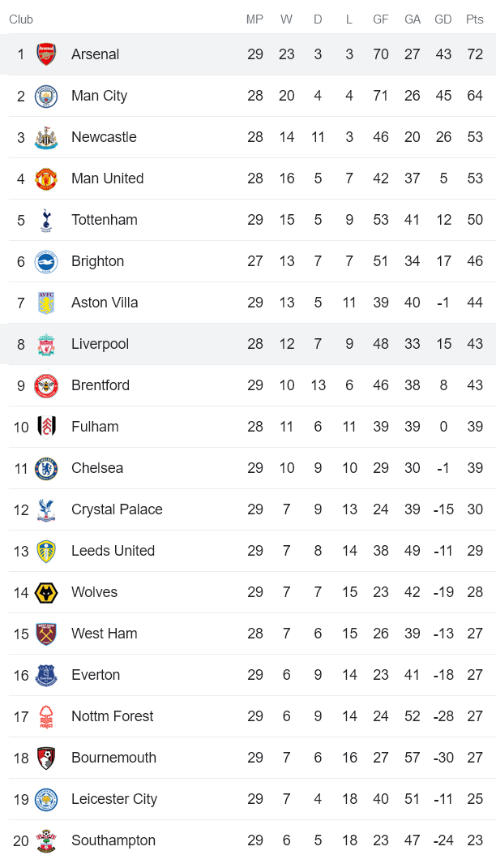The height and width of the screenshot is (868, 496).
Task: Select the Everton row points value
Action: tap(475, 675)
